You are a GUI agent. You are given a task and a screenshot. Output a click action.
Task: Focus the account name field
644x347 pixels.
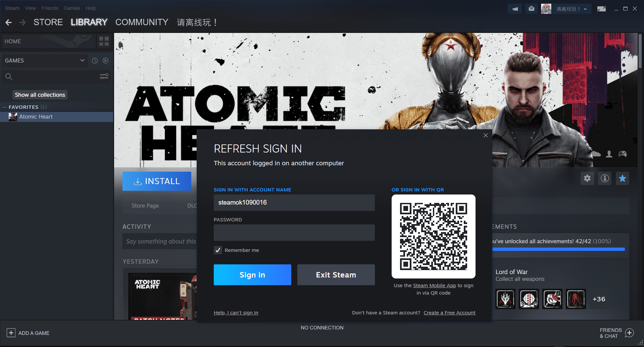[294, 203]
